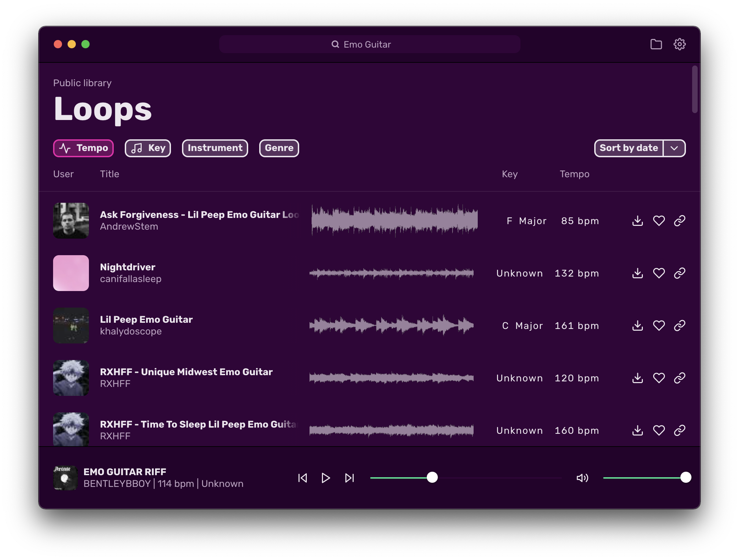Enable the Genre filter
The height and width of the screenshot is (560, 739).
[x=279, y=148]
